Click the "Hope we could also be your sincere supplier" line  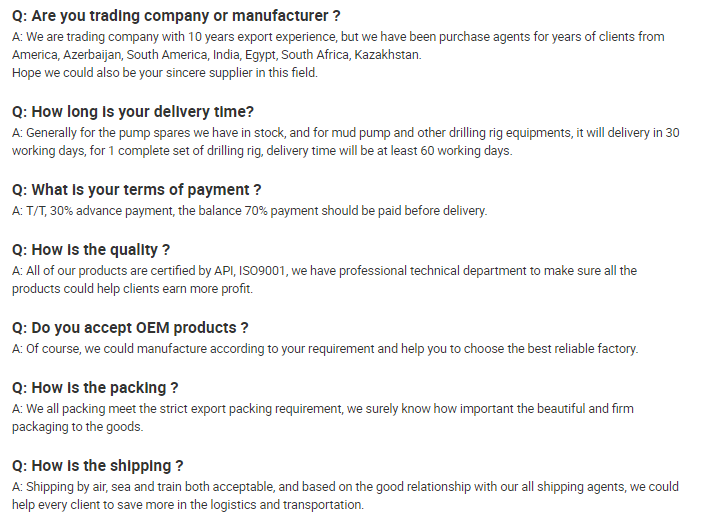(165, 72)
